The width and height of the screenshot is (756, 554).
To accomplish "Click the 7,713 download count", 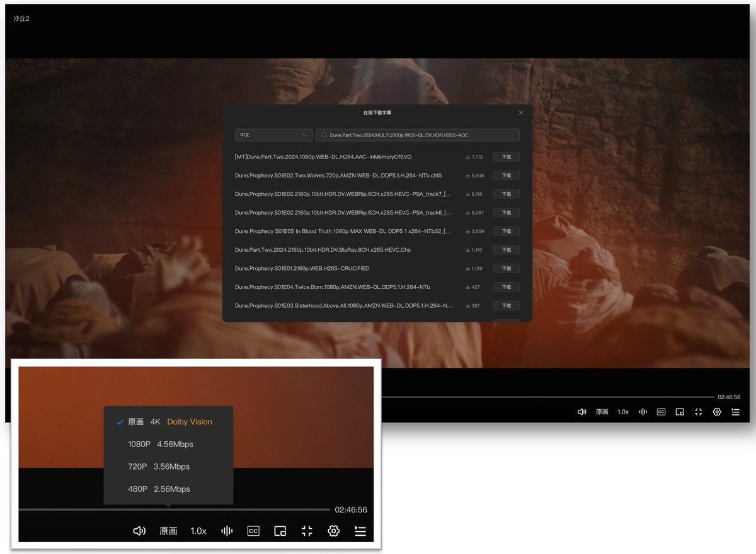I will coord(474,157).
